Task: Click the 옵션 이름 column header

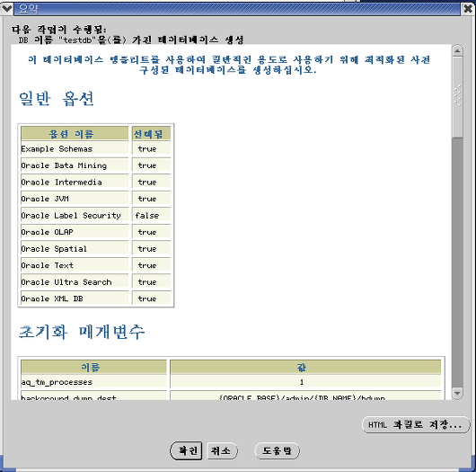Action: 75,133
